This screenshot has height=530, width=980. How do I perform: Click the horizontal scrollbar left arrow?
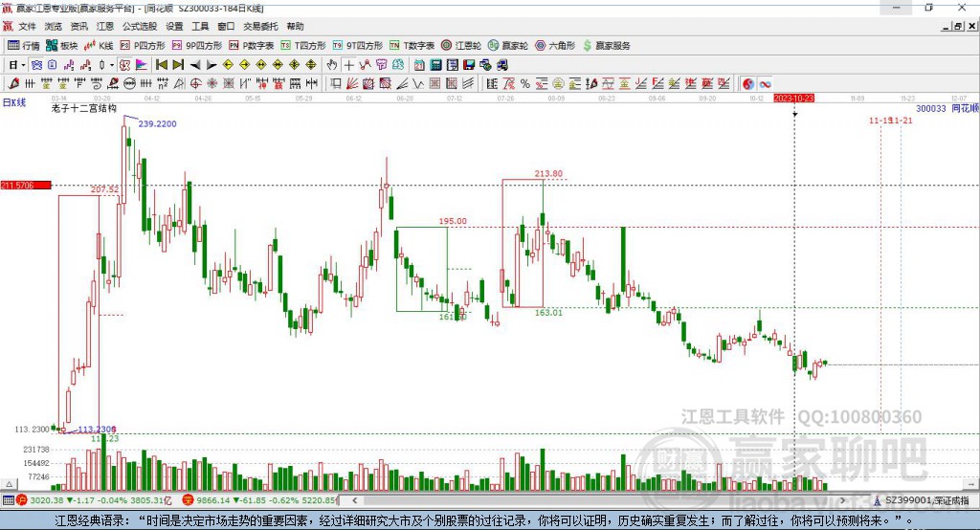(x=354, y=500)
